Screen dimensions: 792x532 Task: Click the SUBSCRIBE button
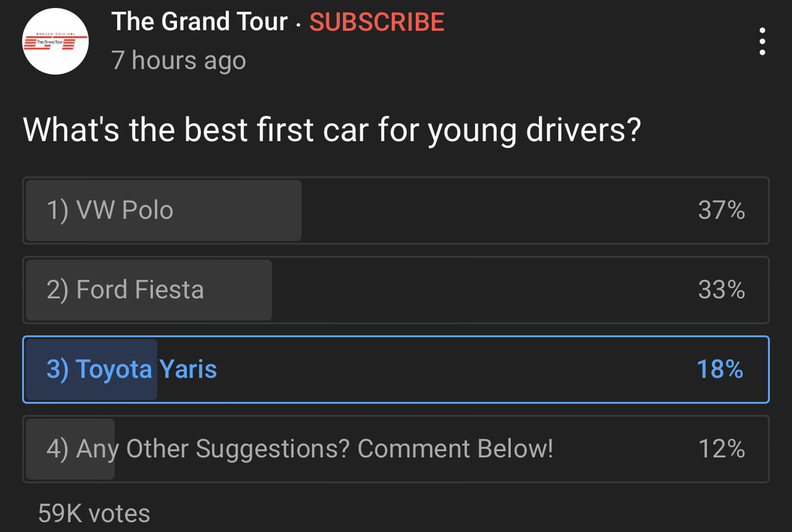(377, 22)
